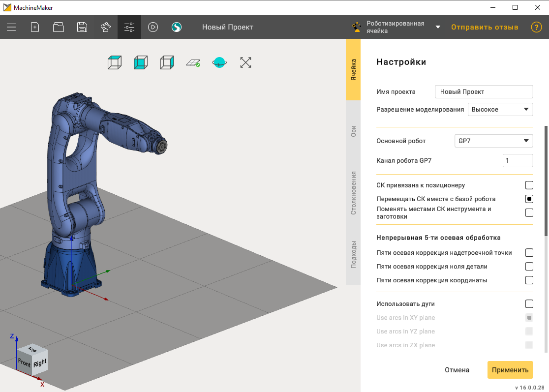This screenshot has width=549, height=392.
Task: Switch to the 'Оси' side tab
Action: 353,131
